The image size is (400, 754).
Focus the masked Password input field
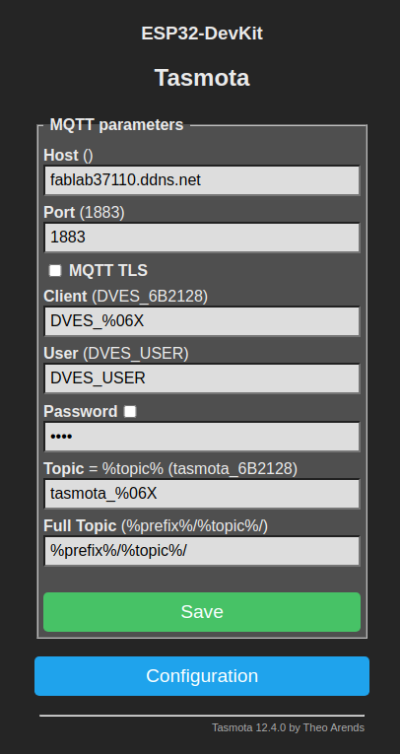click(202, 437)
